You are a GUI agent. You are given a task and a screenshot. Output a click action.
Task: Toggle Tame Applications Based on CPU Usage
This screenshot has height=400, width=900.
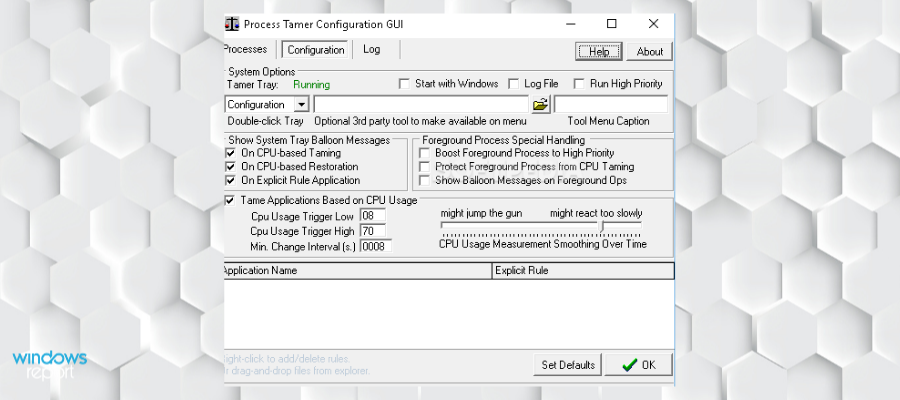coord(230,200)
